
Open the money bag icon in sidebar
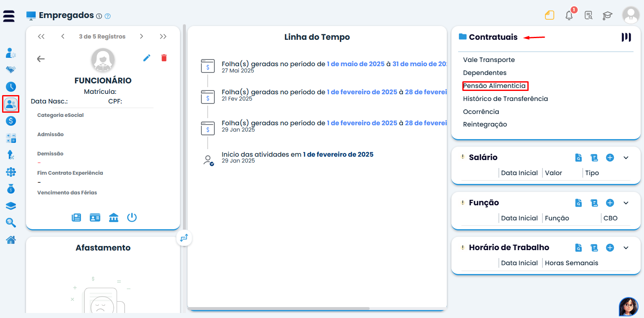(x=11, y=189)
